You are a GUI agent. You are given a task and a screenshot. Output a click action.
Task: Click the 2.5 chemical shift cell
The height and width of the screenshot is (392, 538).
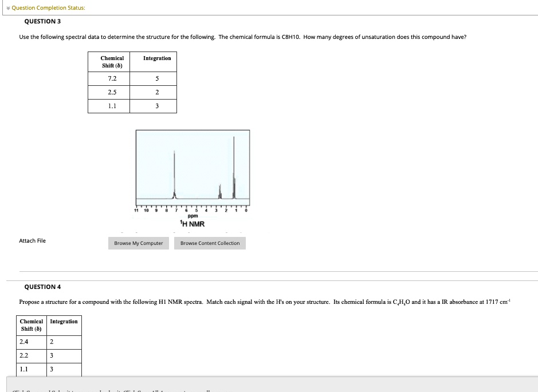(x=112, y=92)
